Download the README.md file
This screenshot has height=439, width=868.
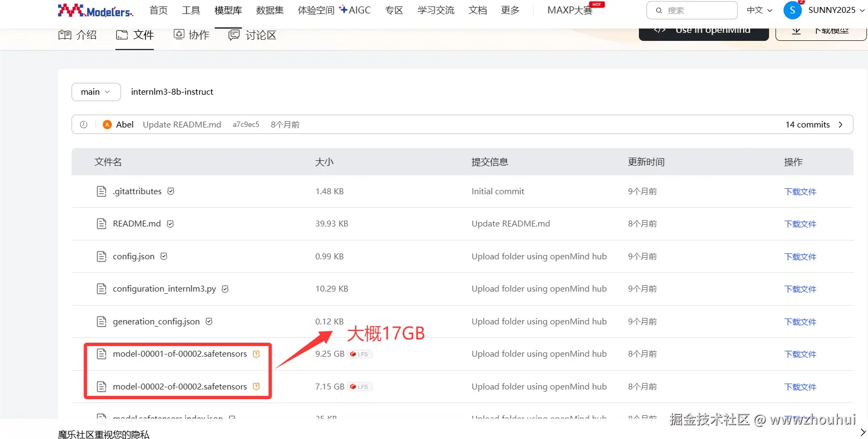pos(800,224)
